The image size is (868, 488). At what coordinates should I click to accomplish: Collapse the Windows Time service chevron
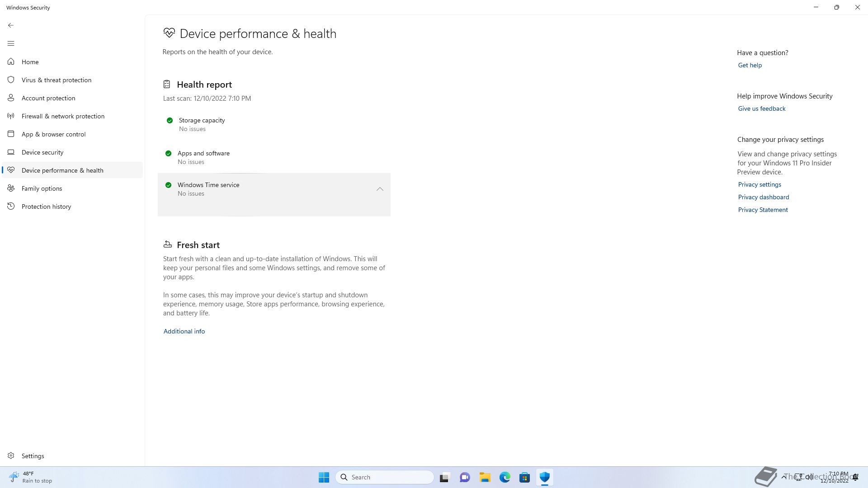pyautogui.click(x=380, y=189)
